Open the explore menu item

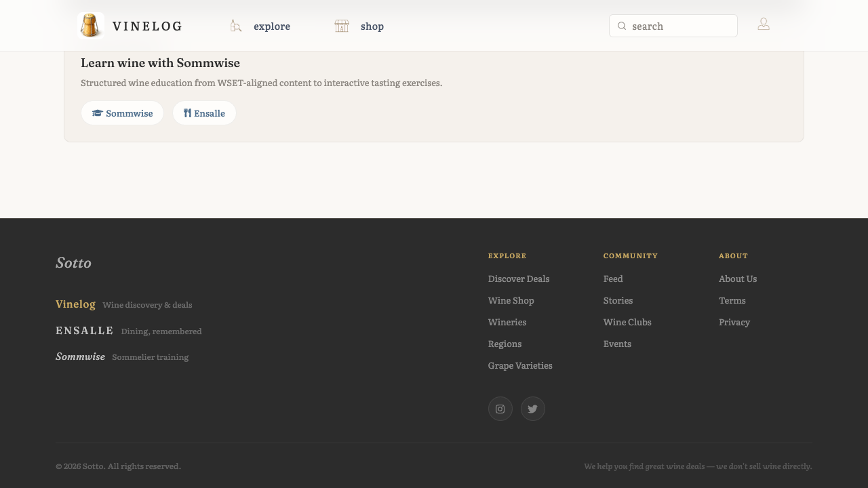(x=272, y=26)
